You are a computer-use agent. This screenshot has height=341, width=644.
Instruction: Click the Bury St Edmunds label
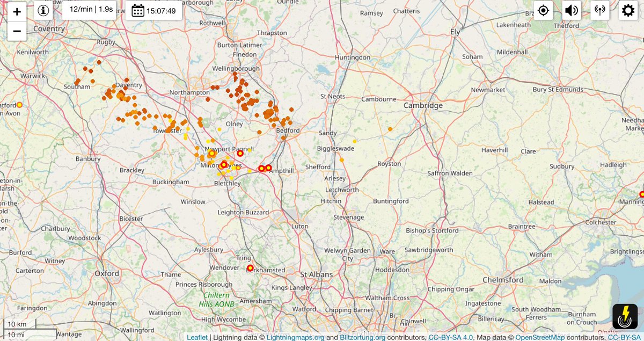click(x=558, y=89)
